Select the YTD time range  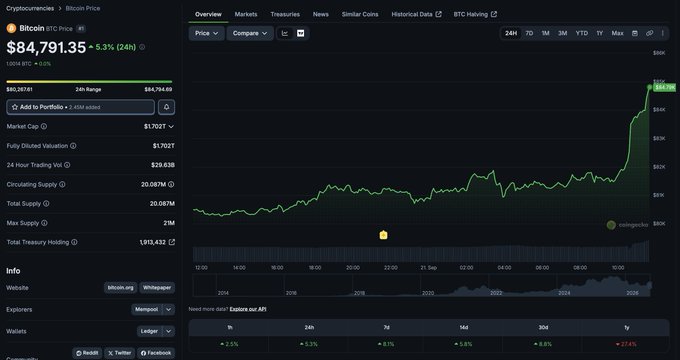pyautogui.click(x=582, y=33)
